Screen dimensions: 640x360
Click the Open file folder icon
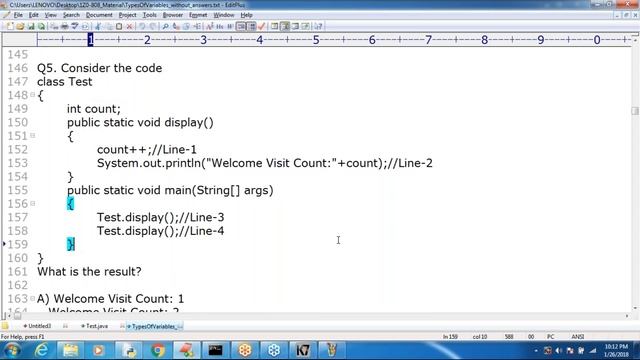(x=20, y=27)
